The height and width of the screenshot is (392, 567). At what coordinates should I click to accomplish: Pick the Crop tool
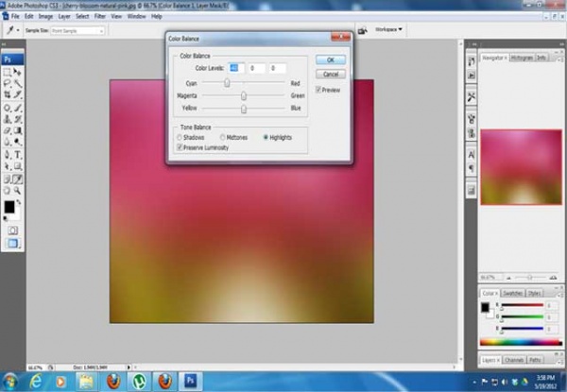8,95
